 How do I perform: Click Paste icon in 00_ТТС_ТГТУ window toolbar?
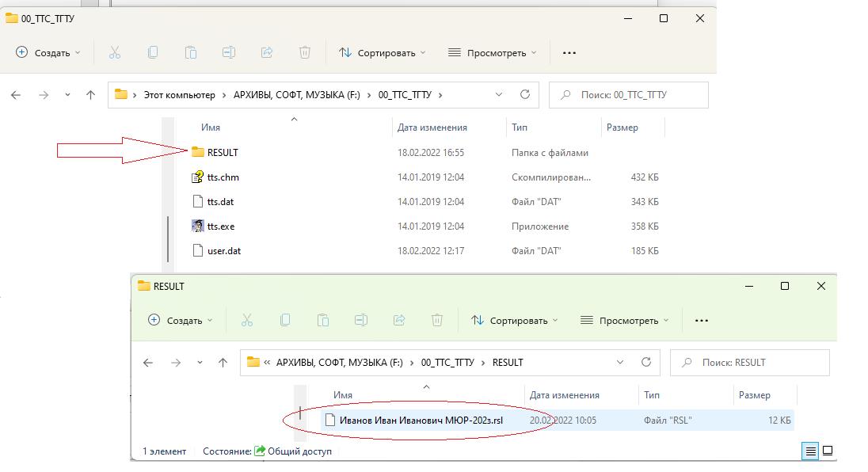[190, 52]
